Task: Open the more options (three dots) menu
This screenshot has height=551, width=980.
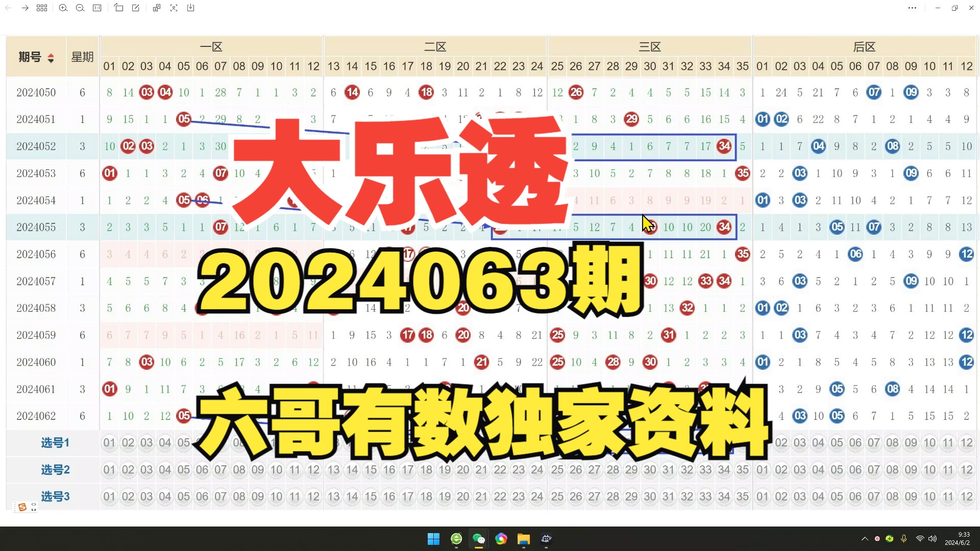Action: click(912, 8)
